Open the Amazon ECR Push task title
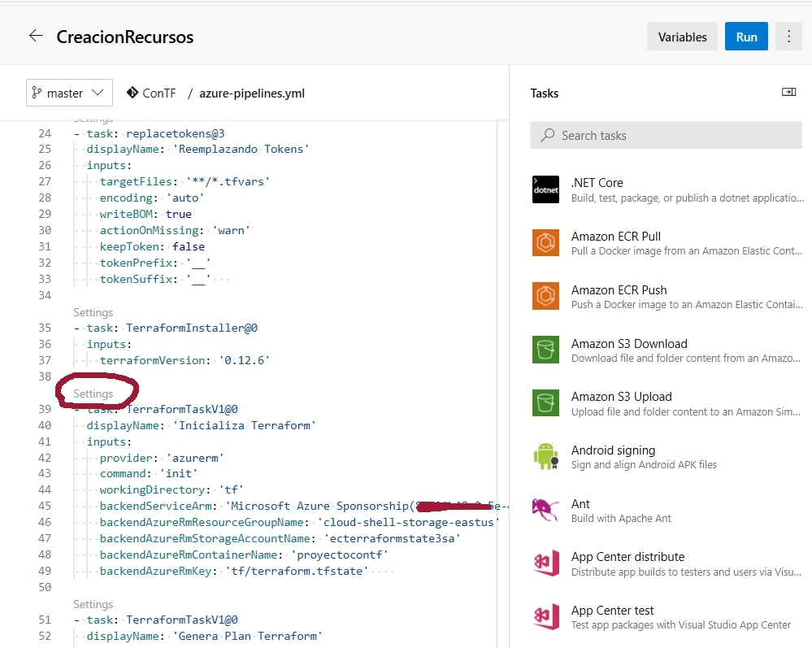Image resolution: width=812 pixels, height=648 pixels. [x=619, y=290]
